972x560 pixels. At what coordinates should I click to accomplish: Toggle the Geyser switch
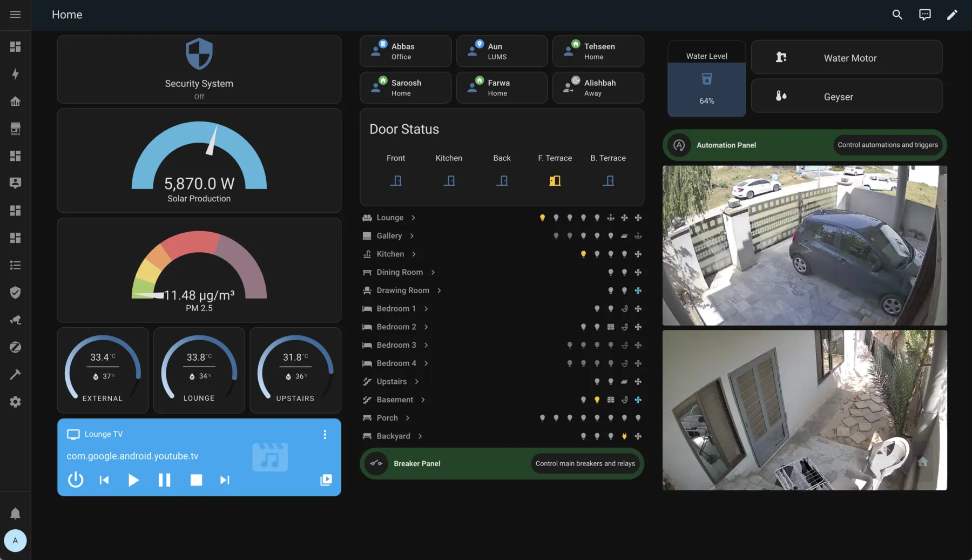coord(847,96)
